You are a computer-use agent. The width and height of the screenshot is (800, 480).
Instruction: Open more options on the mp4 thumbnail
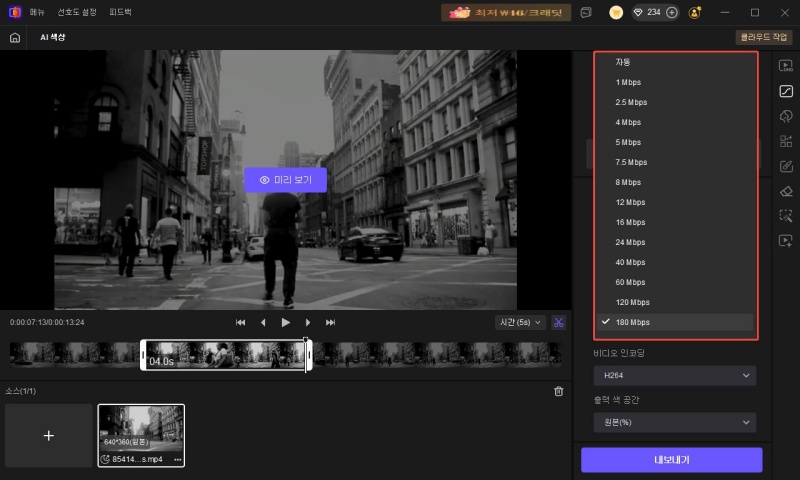pos(178,459)
